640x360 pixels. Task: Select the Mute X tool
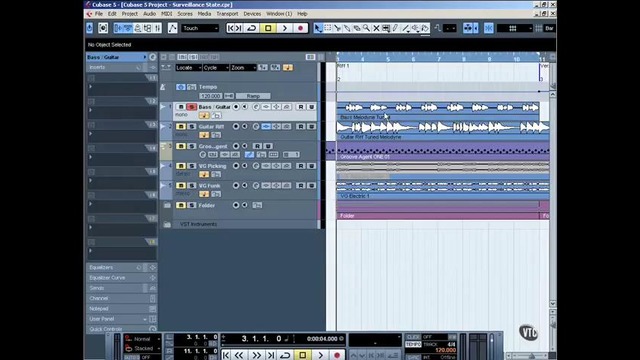click(376, 28)
